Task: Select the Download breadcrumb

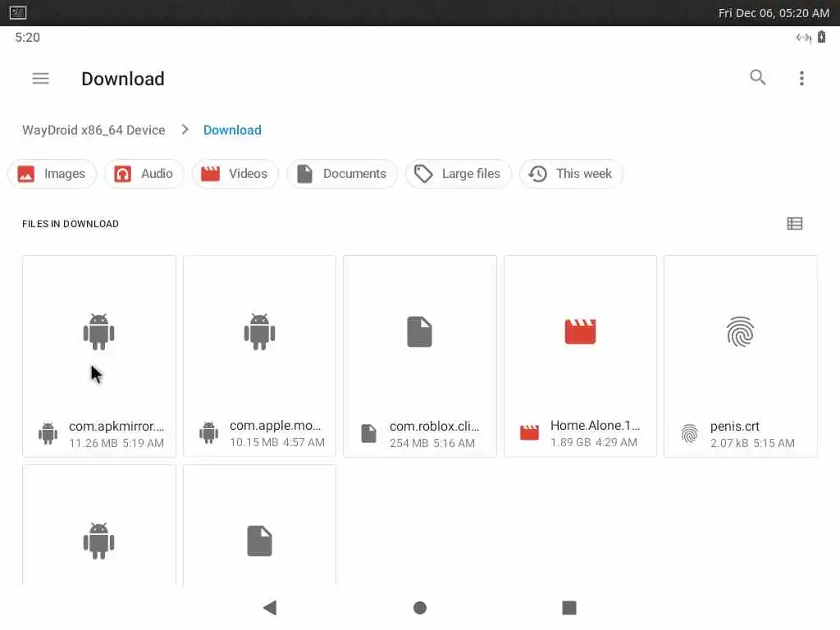Action: tap(232, 130)
